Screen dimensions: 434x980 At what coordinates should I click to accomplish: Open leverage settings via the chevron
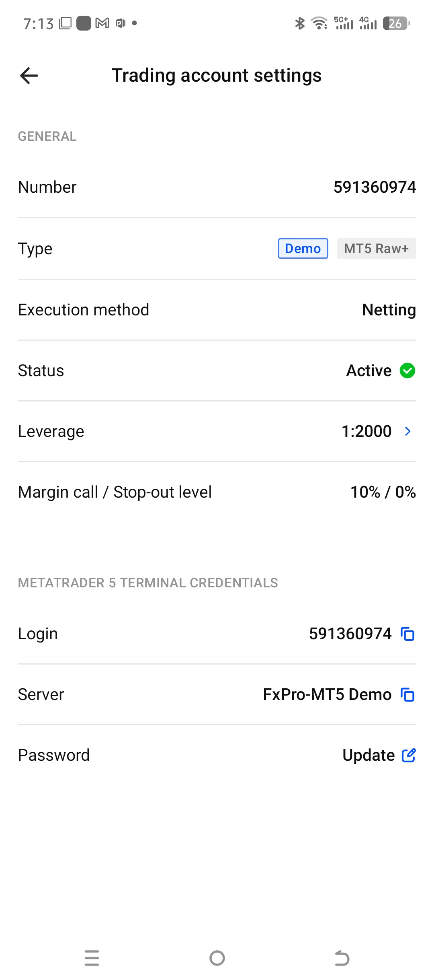tap(408, 432)
